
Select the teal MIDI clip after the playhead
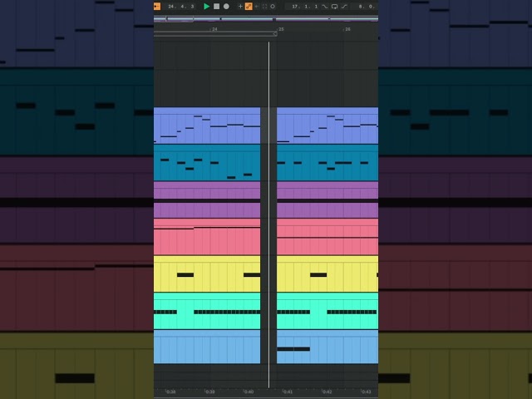point(328,163)
